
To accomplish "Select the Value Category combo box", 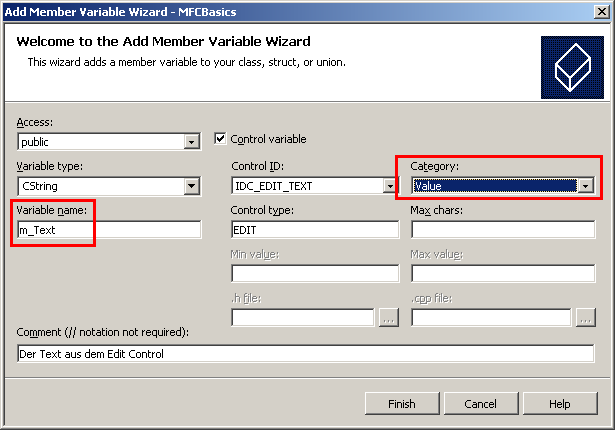I will coord(503,186).
